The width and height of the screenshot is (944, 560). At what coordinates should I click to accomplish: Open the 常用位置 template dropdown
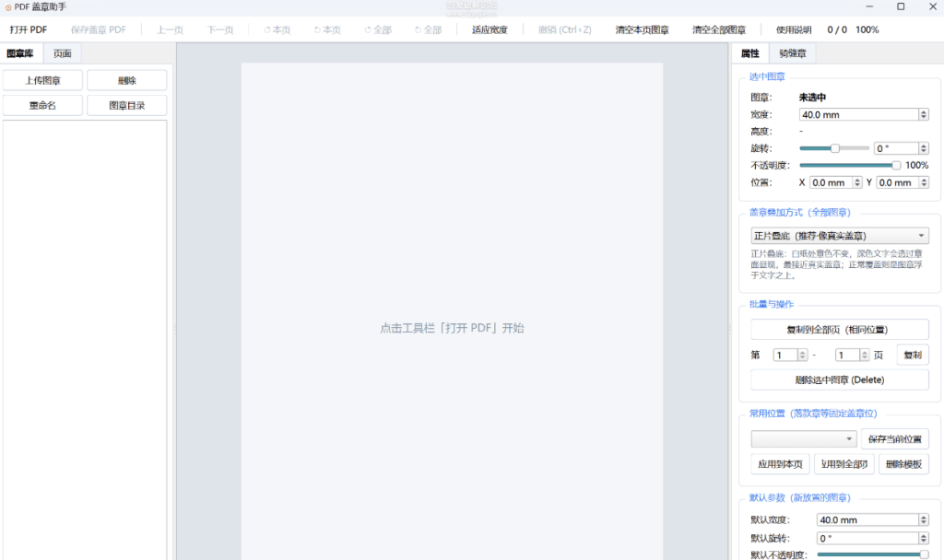click(803, 438)
